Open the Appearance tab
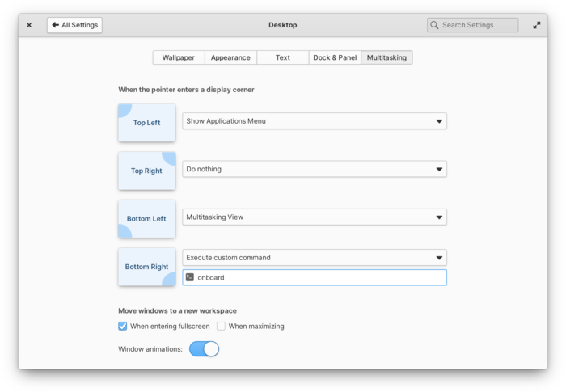This screenshot has height=392, width=566. [230, 57]
